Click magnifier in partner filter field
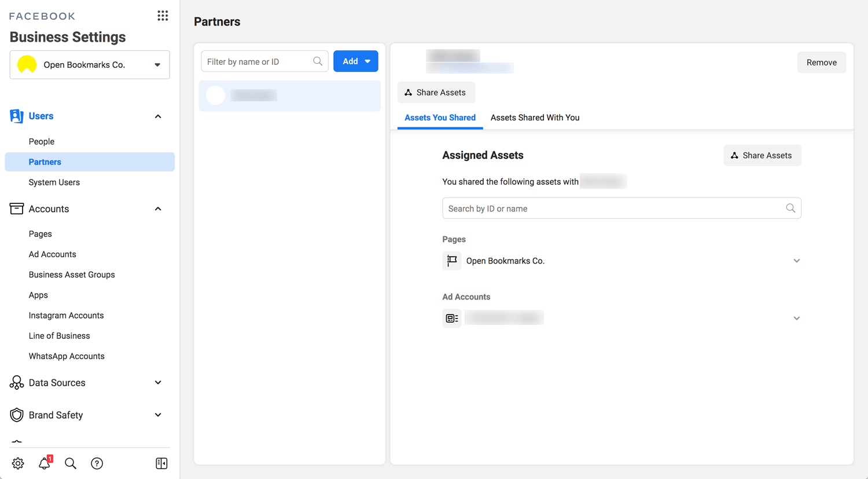This screenshot has height=479, width=868. coord(318,61)
